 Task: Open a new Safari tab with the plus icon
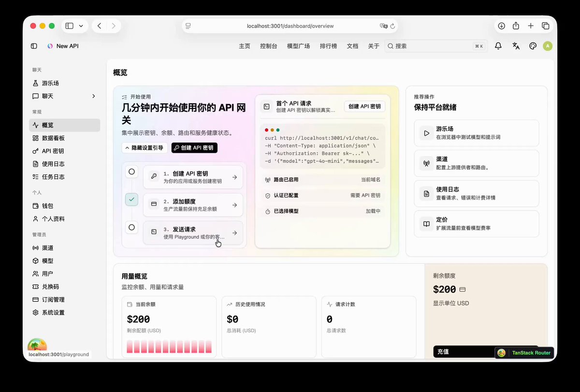tap(531, 26)
